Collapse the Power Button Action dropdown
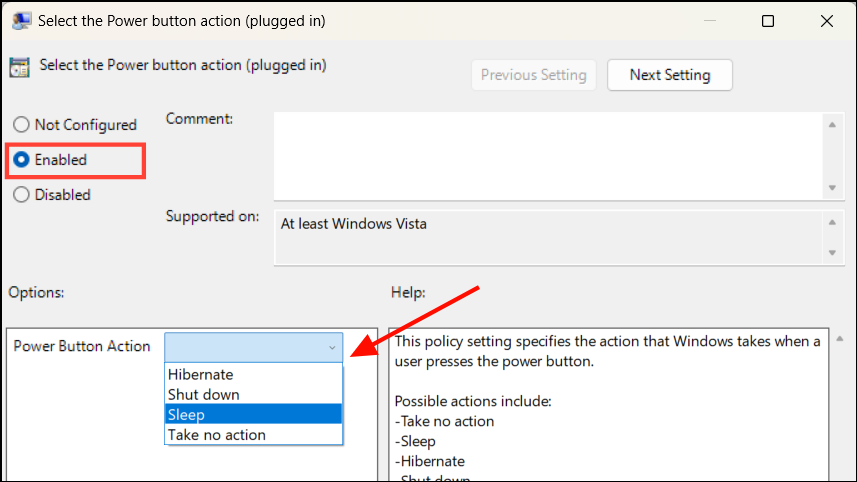This screenshot has height=482, width=857. tap(332, 347)
